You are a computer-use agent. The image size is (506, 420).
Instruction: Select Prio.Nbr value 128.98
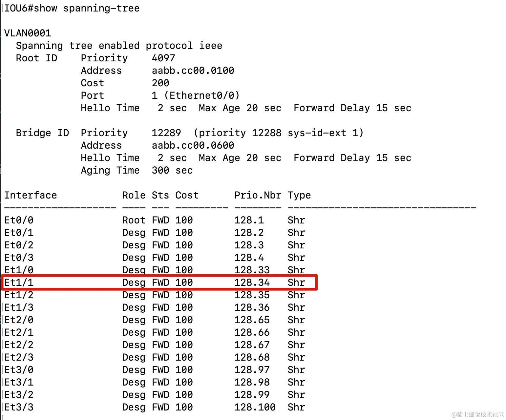pyautogui.click(x=252, y=382)
